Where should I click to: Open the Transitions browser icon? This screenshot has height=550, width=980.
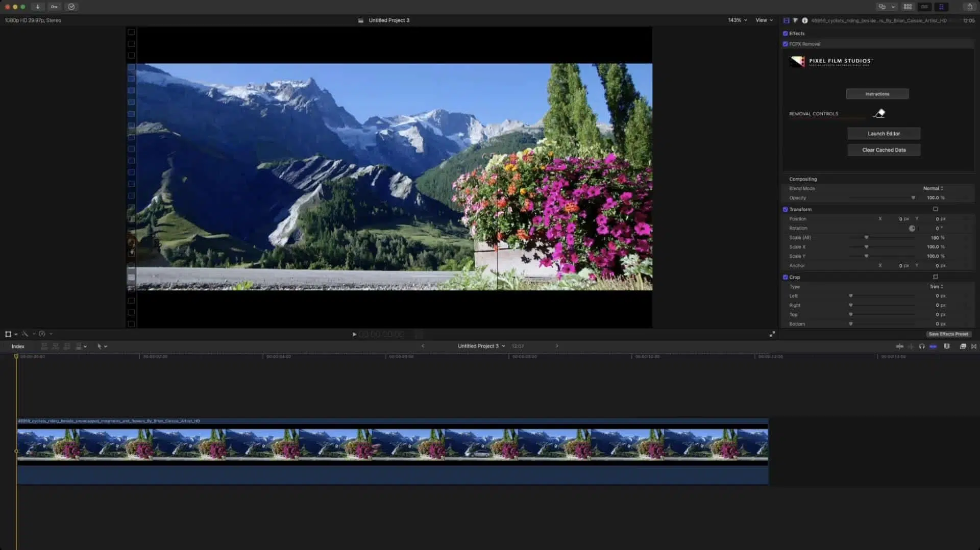point(974,346)
